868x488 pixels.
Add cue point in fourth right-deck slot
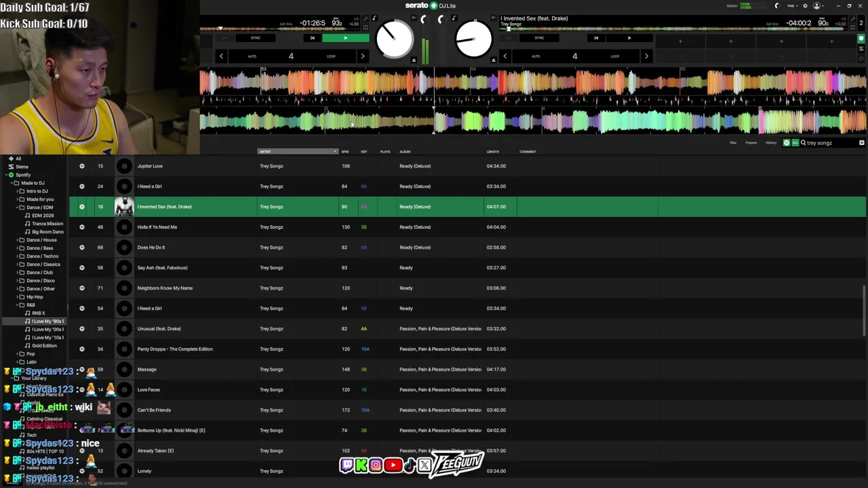pos(831,41)
